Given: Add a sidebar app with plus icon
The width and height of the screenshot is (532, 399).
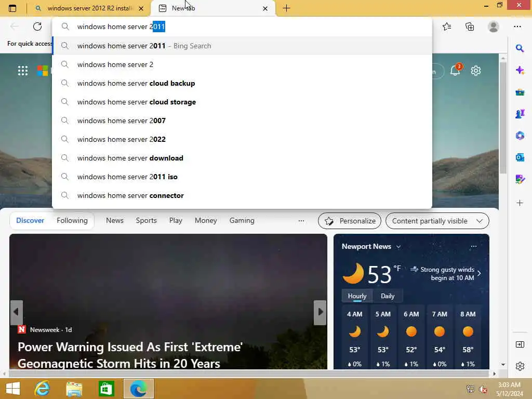Looking at the screenshot, I should 520,203.
